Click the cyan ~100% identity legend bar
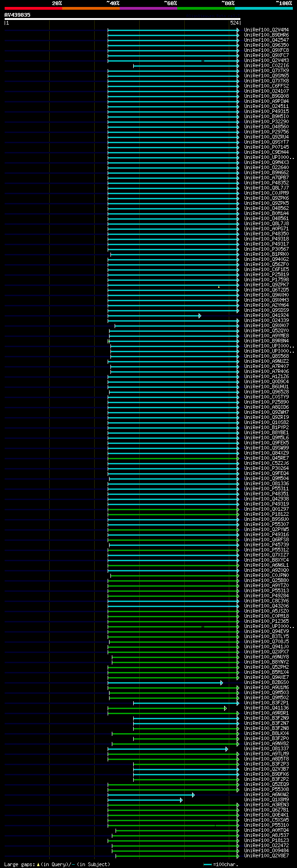 pyautogui.click(x=264, y=8)
